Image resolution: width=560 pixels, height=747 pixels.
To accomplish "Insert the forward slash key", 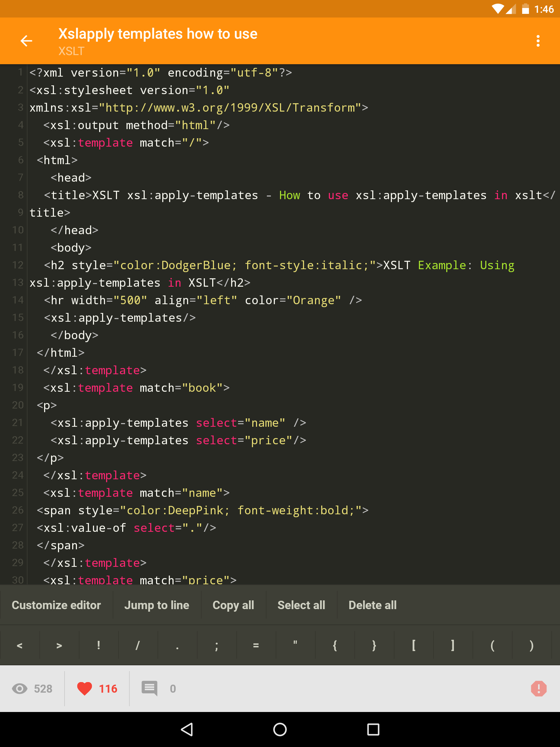I will tap(138, 646).
